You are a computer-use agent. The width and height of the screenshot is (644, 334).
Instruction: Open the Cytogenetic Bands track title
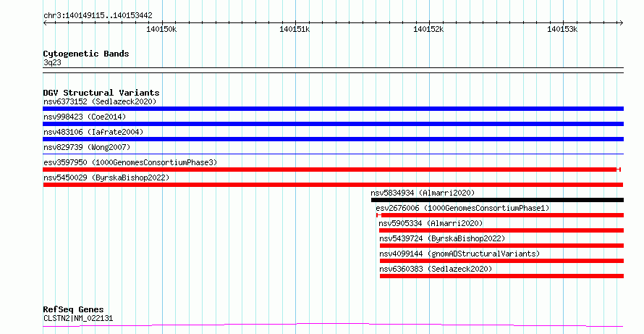pos(86,54)
